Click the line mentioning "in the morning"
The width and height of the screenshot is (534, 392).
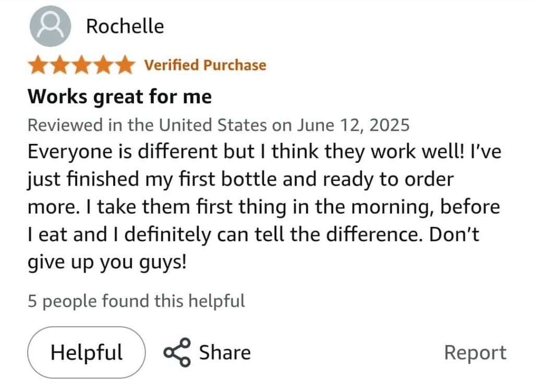click(263, 207)
